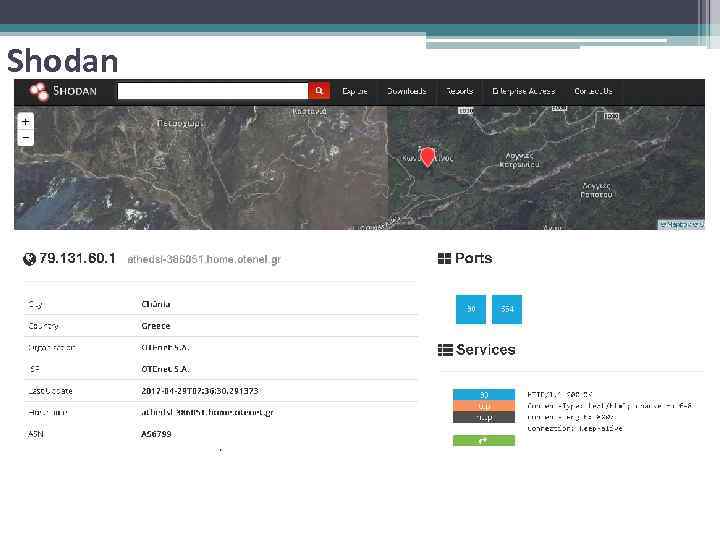
Task: Select the ASN value AS6799
Action: [x=156, y=434]
